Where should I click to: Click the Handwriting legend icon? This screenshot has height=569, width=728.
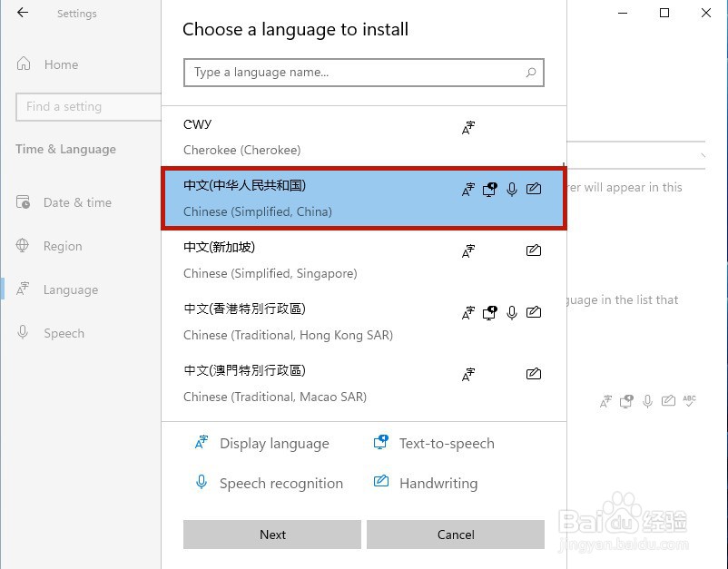[x=381, y=481]
